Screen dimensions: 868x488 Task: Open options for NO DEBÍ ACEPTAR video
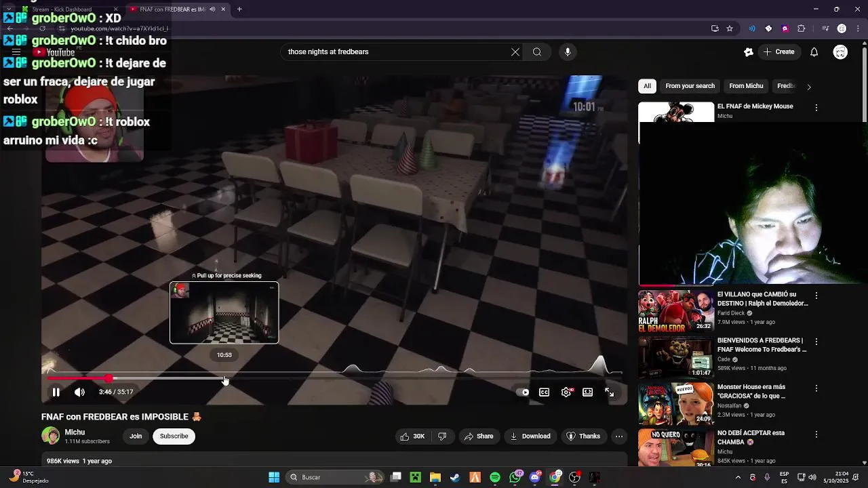[x=816, y=434]
